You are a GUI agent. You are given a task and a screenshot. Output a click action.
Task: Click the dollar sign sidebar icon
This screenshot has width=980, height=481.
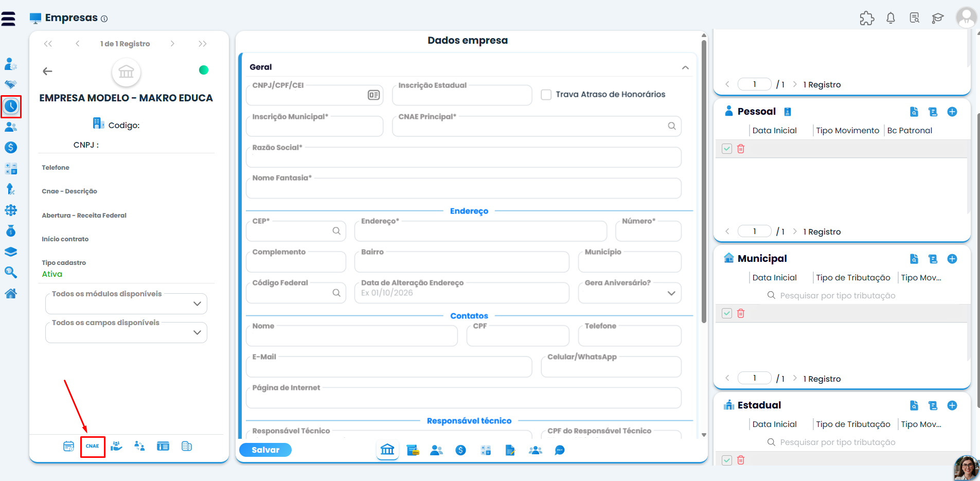click(11, 148)
